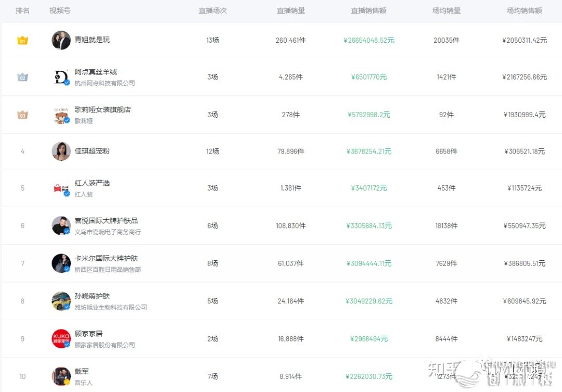Click sales amount ¥5792998.2元
This screenshot has width=562, height=392.
369,115
